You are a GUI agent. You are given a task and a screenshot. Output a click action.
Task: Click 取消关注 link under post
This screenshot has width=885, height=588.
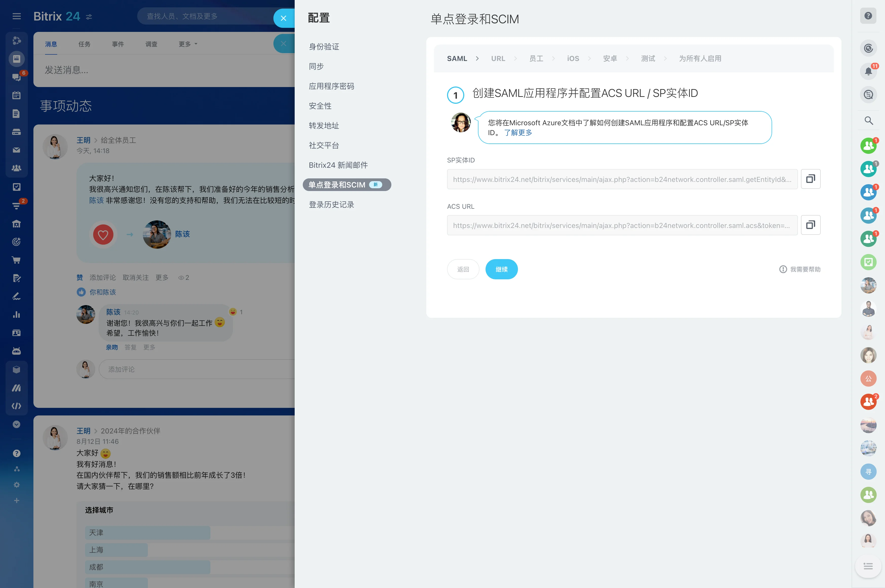pos(135,278)
